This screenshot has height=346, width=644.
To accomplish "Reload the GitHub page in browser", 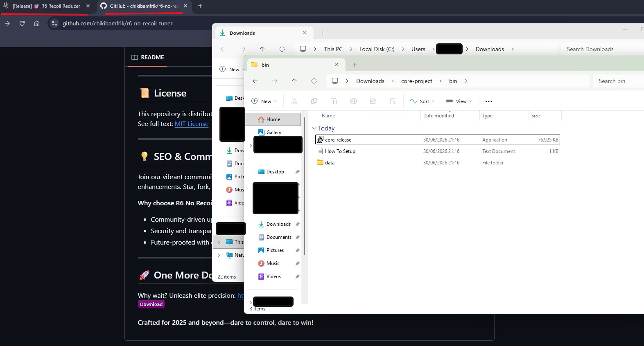I will tap(22, 23).
